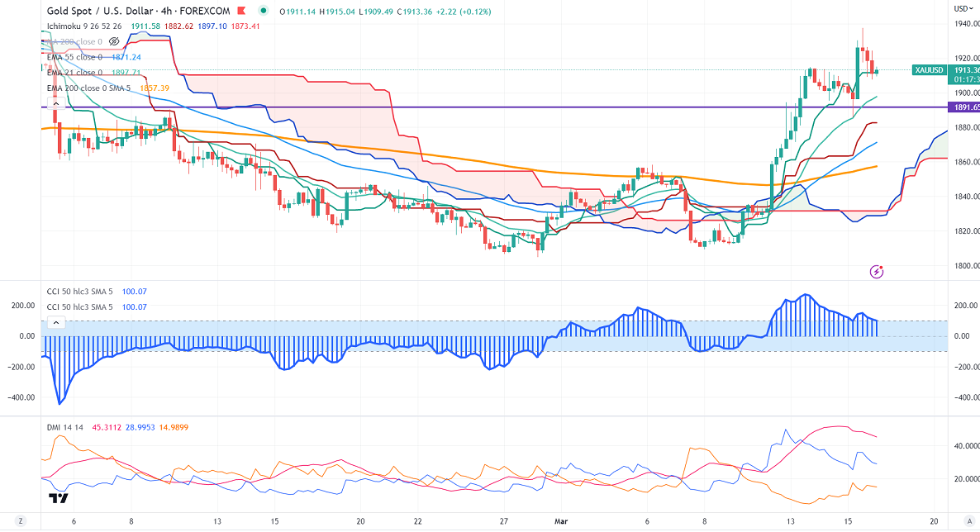The height and width of the screenshot is (532, 980).
Task: Select the EMA 21 close legend entry
Action: (x=74, y=73)
